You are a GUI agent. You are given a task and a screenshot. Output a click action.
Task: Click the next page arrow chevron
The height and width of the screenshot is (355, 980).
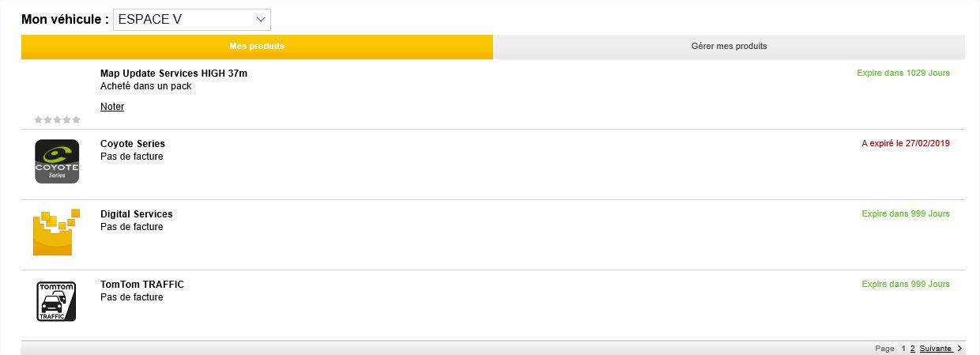pyautogui.click(x=959, y=348)
